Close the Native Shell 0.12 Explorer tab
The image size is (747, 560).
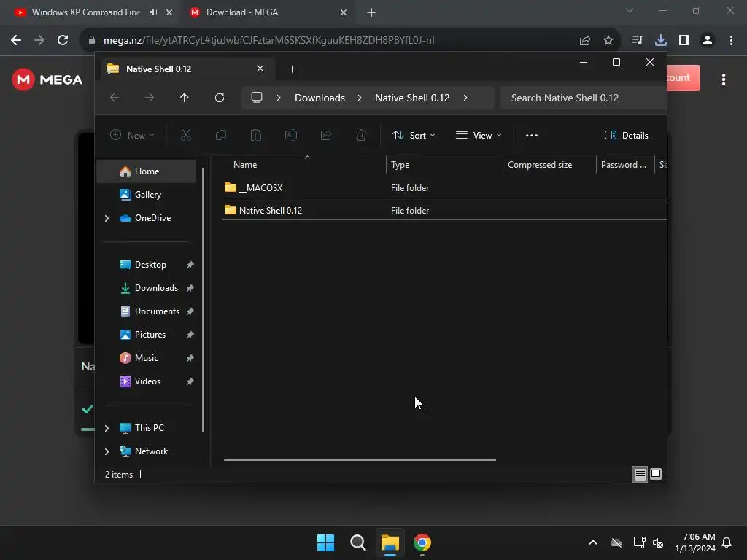[x=260, y=69]
